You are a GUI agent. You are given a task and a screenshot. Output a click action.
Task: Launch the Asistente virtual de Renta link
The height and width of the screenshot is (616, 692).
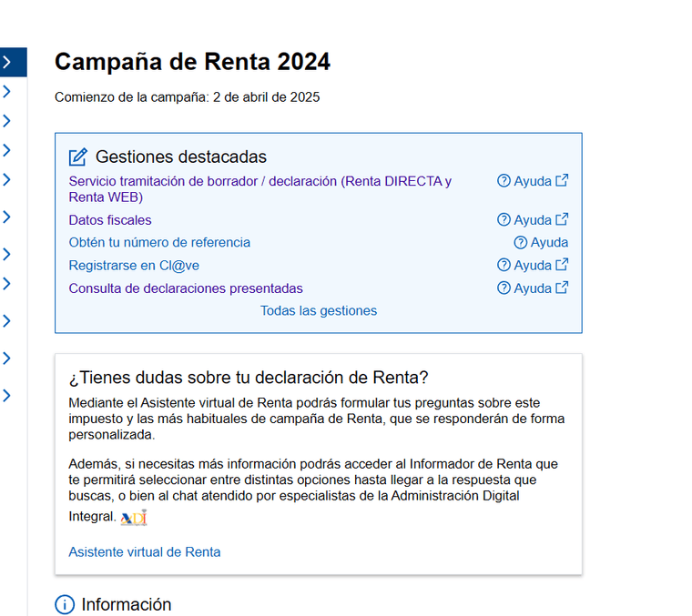(x=144, y=552)
